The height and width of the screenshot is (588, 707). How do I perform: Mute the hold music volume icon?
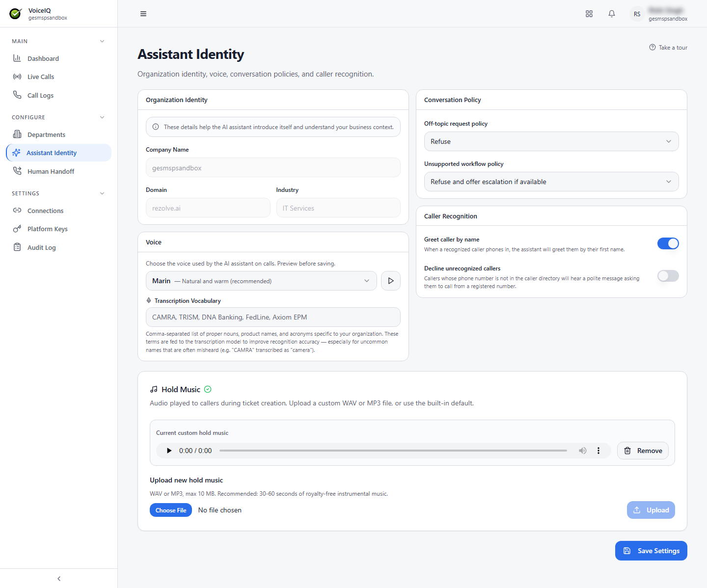click(583, 451)
